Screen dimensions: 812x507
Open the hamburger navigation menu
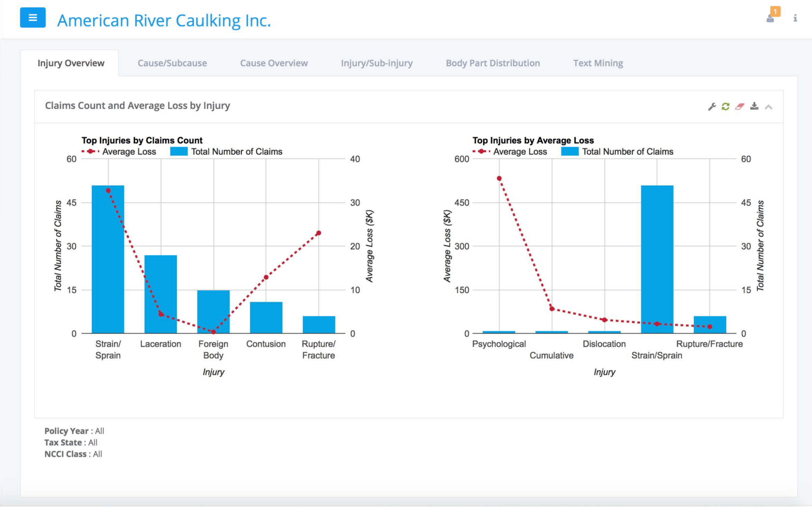click(33, 18)
